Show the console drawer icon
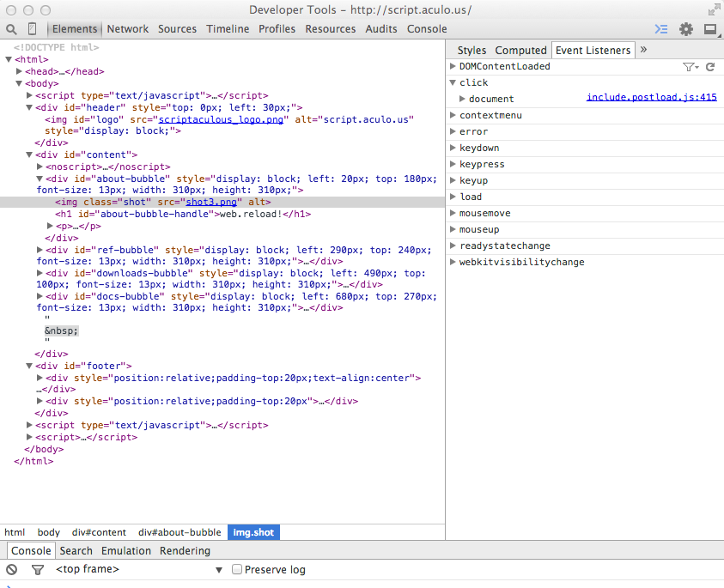 (661, 29)
